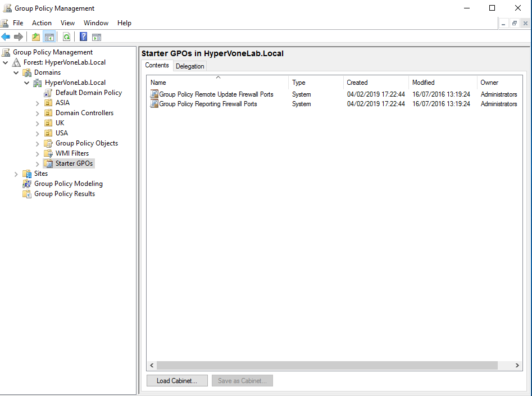Switch to the Delegation tab
The height and width of the screenshot is (396, 532).
190,65
